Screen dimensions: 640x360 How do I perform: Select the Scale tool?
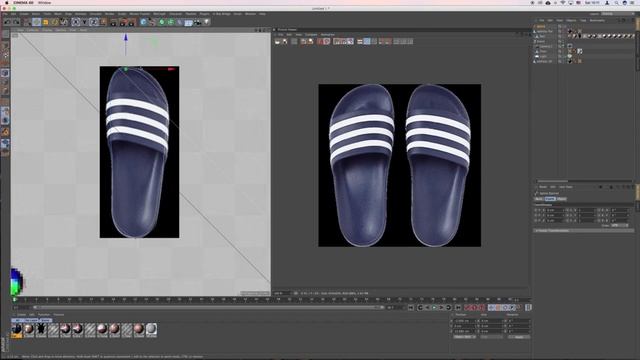[x=46, y=22]
